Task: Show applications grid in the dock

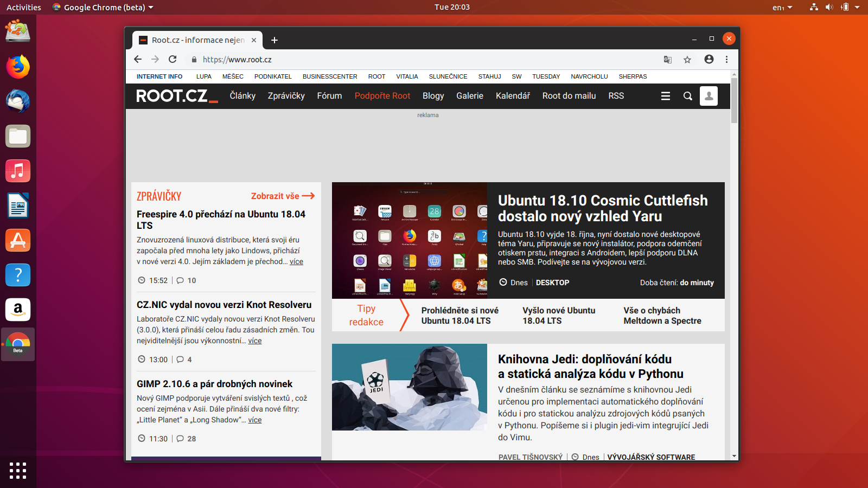Action: point(18,470)
